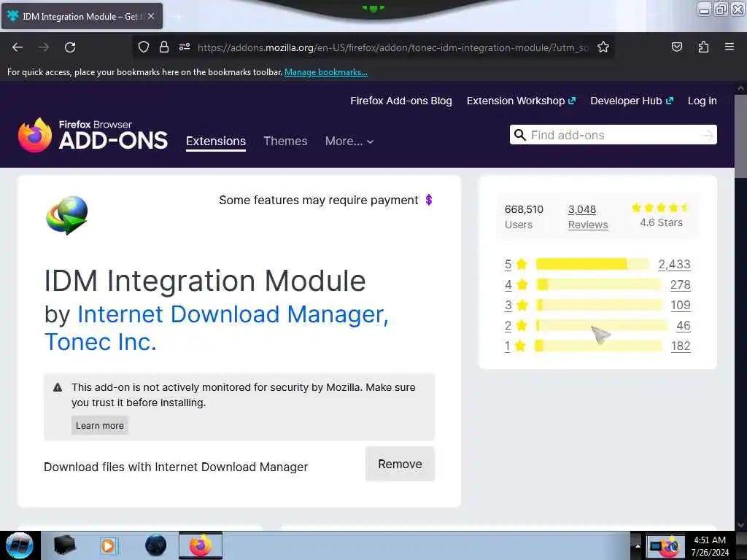Screen dimensions: 747x560
Task: Open the 46 two-star reviews count
Action: pyautogui.click(x=683, y=325)
